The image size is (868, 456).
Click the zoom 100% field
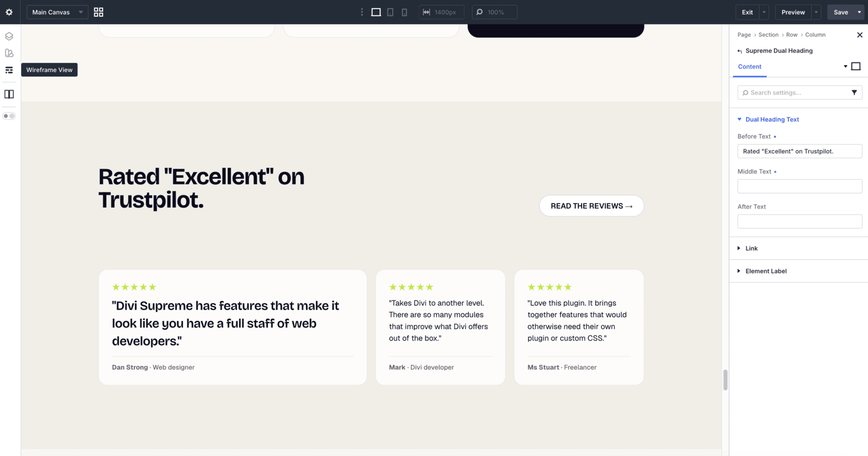point(495,12)
